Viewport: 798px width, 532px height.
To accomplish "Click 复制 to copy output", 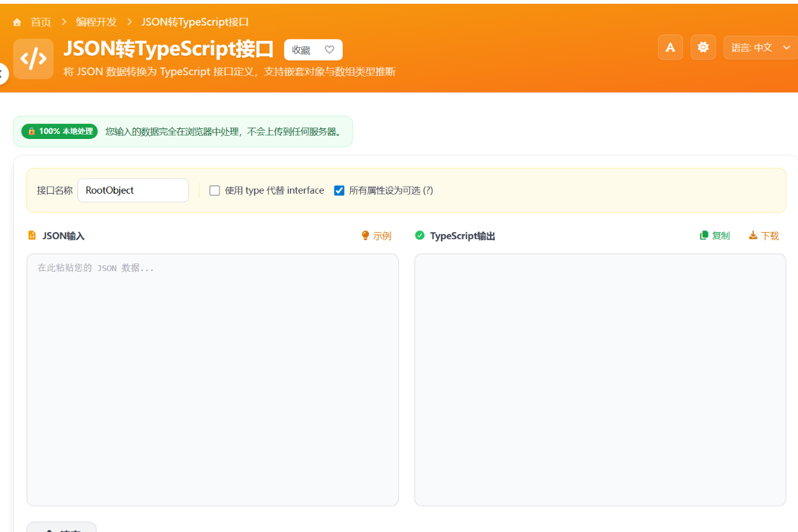I will [715, 236].
